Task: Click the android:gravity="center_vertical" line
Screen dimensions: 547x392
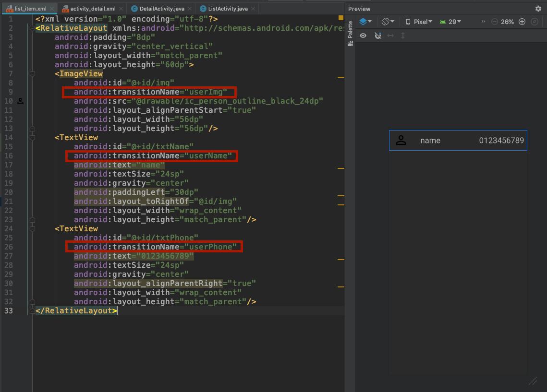Action: [134, 47]
